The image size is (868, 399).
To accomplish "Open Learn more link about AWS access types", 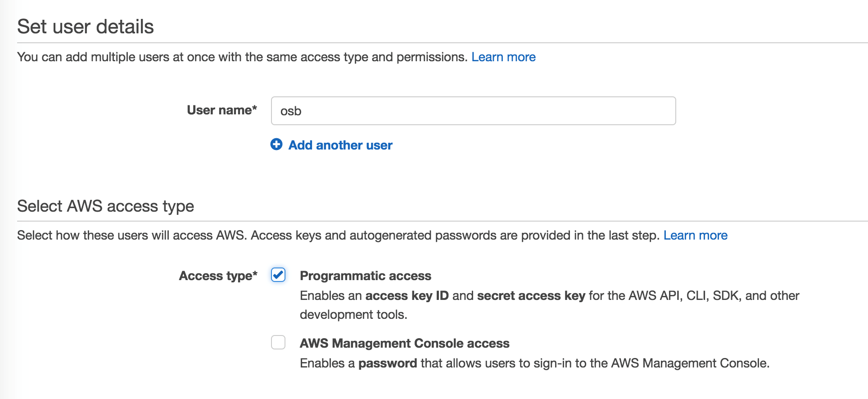I will (x=695, y=236).
